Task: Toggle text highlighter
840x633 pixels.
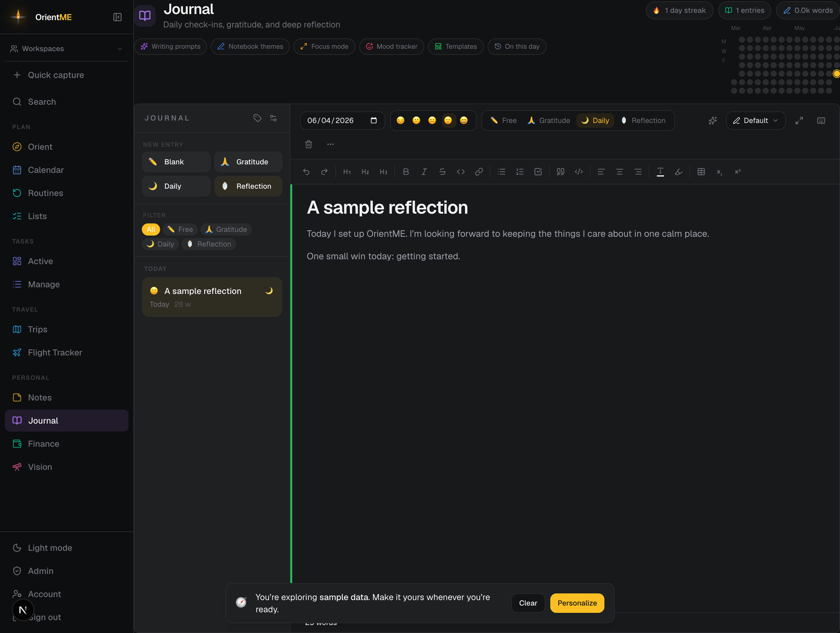Action: tap(679, 172)
